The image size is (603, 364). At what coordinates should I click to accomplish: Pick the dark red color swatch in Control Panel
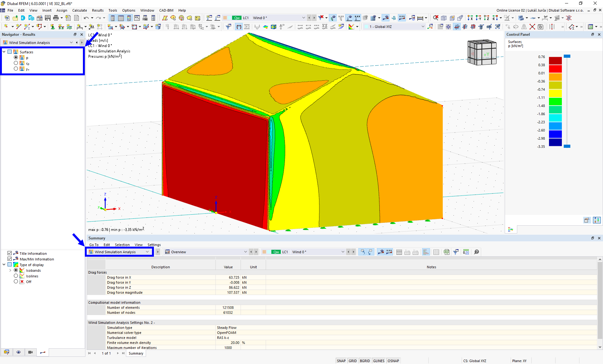click(555, 60)
